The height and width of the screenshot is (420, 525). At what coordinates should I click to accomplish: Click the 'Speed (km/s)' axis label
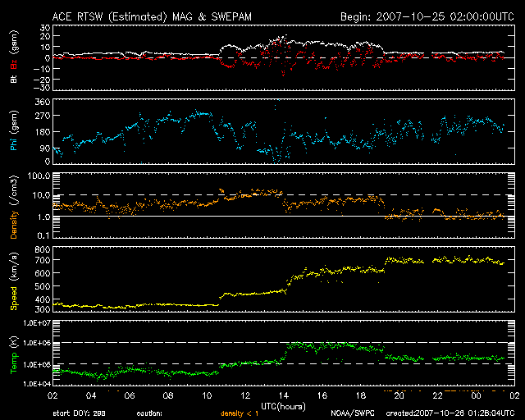14,281
